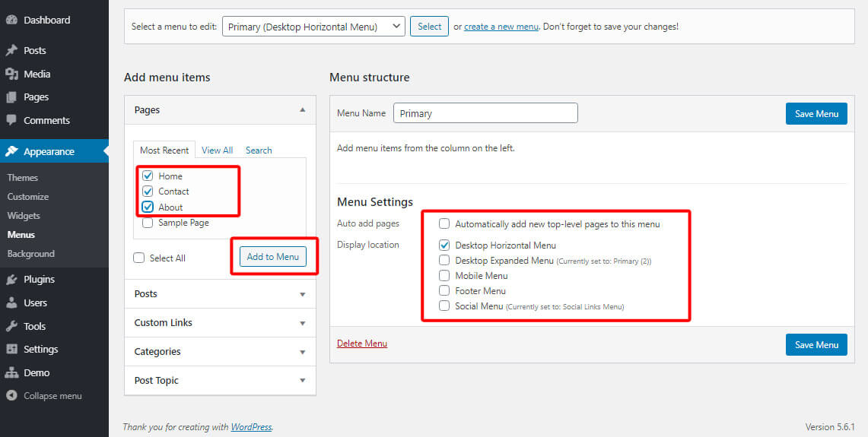
Task: Focus the Menu Name text field
Action: (x=485, y=112)
